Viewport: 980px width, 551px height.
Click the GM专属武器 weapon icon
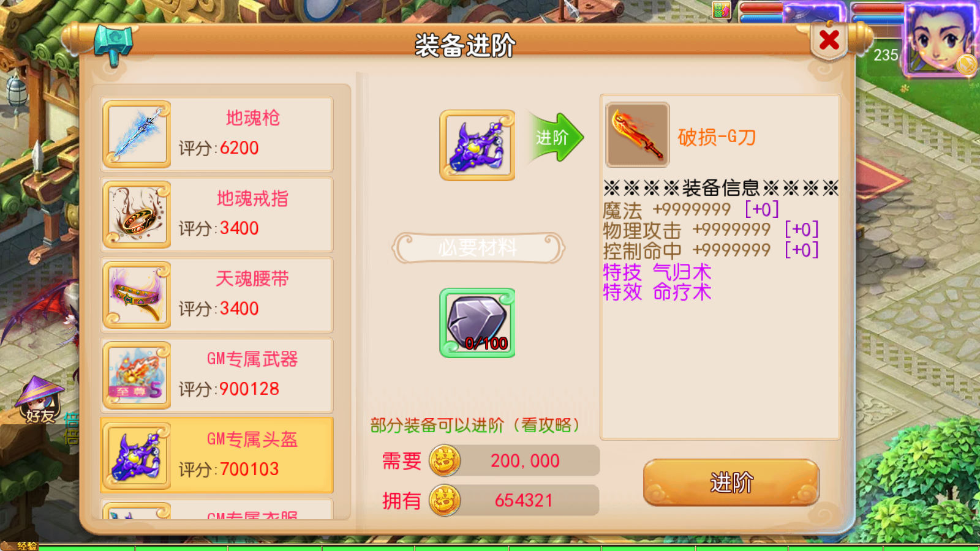pyautogui.click(x=137, y=375)
